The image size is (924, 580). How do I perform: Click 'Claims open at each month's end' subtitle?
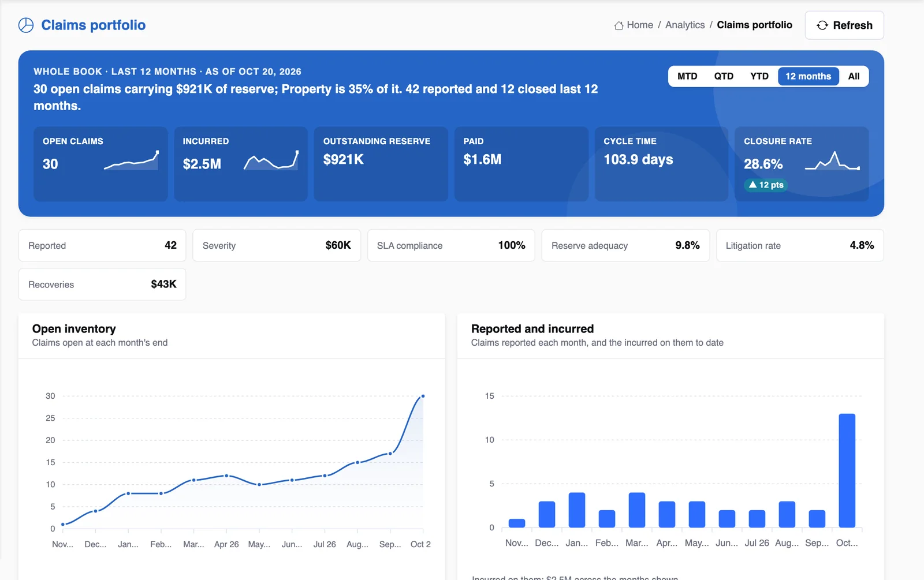pos(100,343)
